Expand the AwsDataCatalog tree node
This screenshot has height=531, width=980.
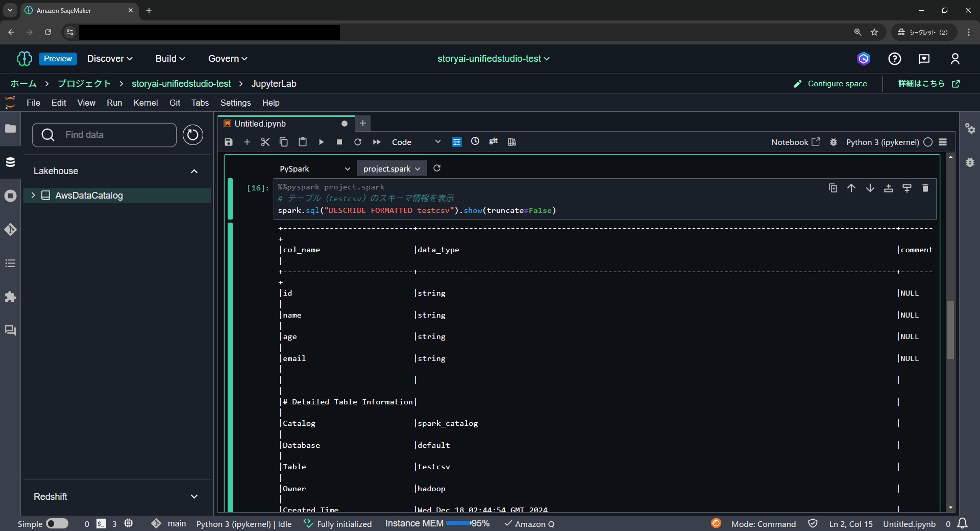[33, 195]
